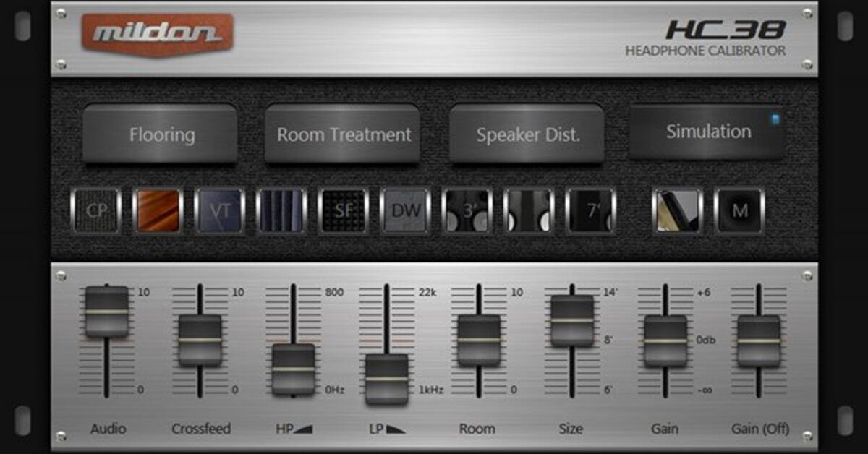Viewport: 868px width, 454px height.
Task: Click the 8' Size scale marking
Action: pyautogui.click(x=608, y=340)
